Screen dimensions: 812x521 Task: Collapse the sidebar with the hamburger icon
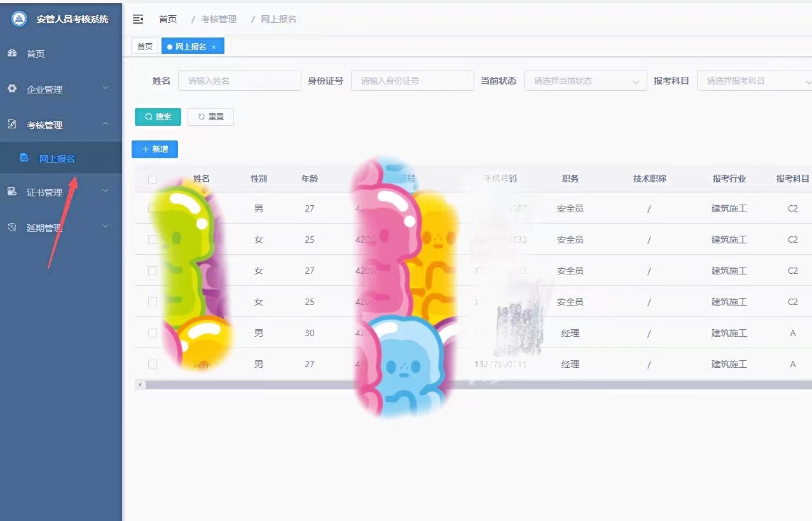(x=138, y=19)
